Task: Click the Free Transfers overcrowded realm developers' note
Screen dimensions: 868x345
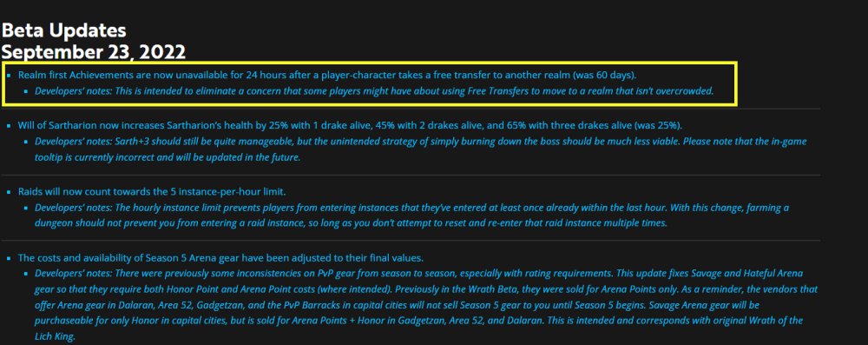Action: [x=374, y=91]
